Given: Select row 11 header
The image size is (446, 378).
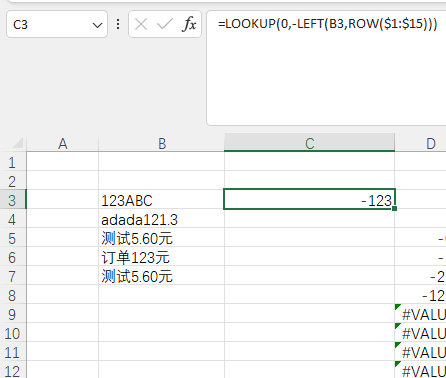Looking at the screenshot, I should pos(12,352).
